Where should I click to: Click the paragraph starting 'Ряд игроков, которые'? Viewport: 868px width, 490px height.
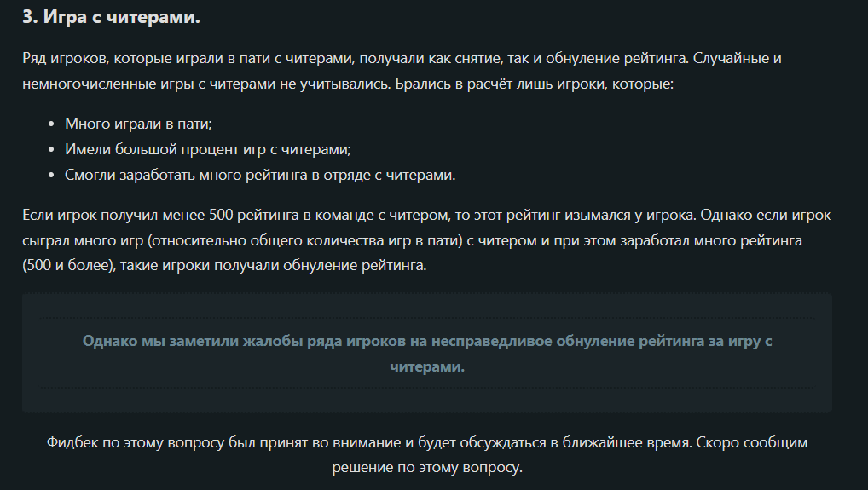click(402, 71)
